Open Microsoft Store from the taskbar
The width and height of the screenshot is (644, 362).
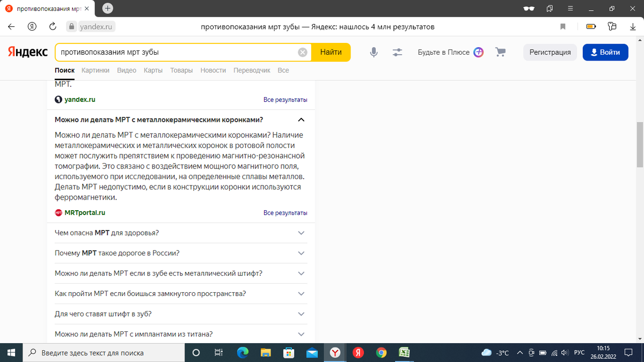(x=289, y=352)
